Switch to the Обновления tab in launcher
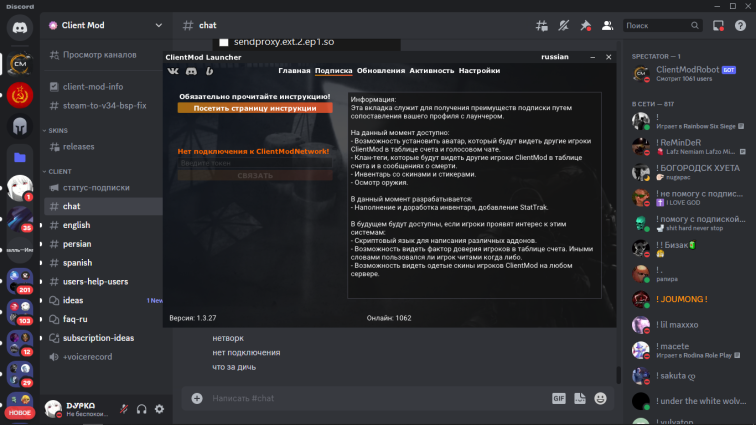 [x=381, y=71]
